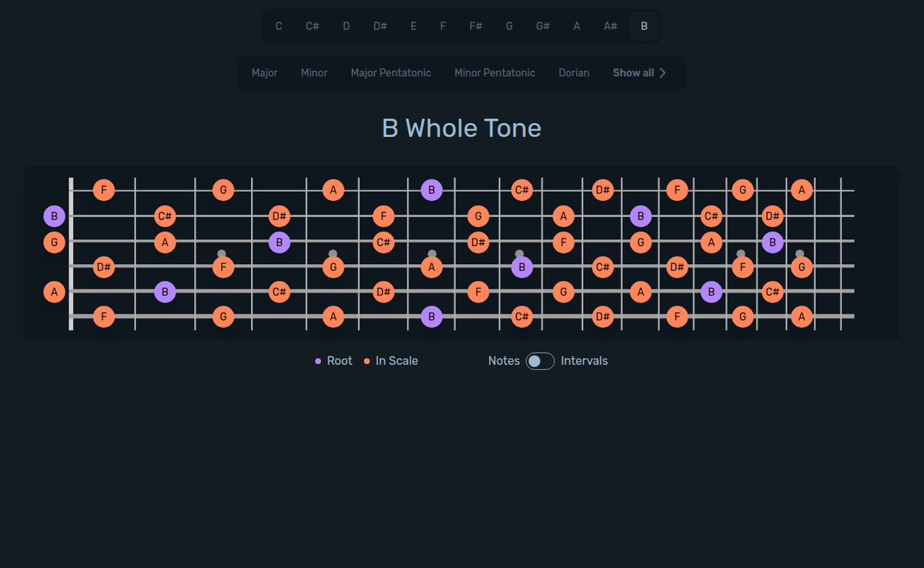
Task: Click the D# note on the low E string area
Action: (x=603, y=316)
